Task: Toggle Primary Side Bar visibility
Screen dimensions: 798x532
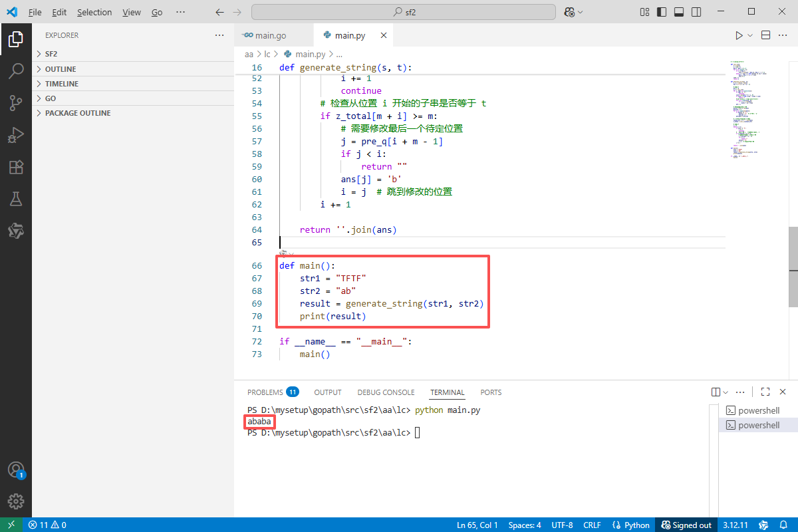Action: pyautogui.click(x=662, y=12)
